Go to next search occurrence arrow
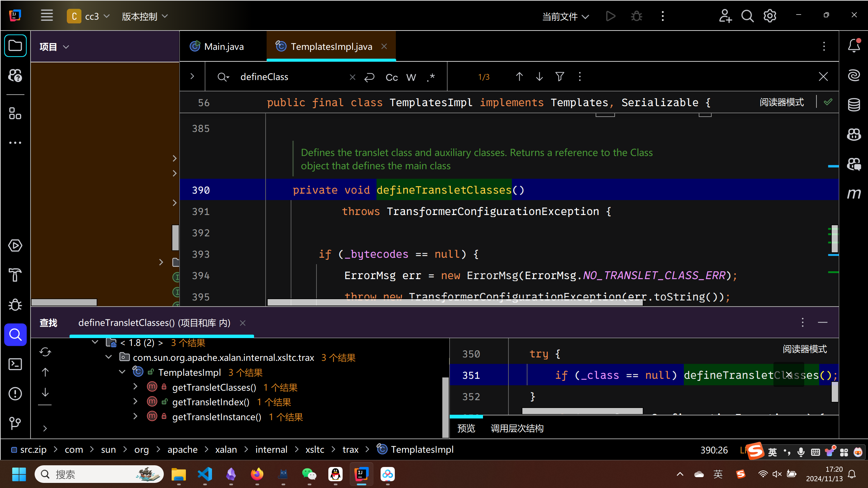This screenshot has height=488, width=868. 539,77
